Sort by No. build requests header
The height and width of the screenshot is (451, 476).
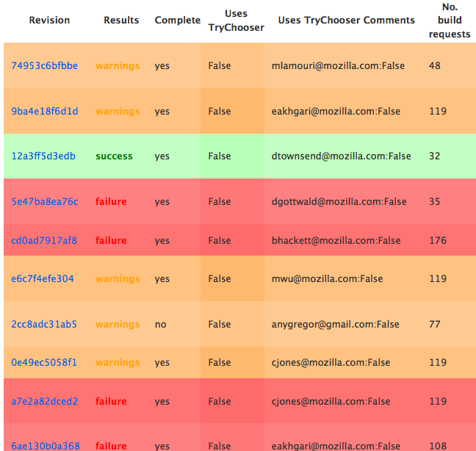click(450, 21)
